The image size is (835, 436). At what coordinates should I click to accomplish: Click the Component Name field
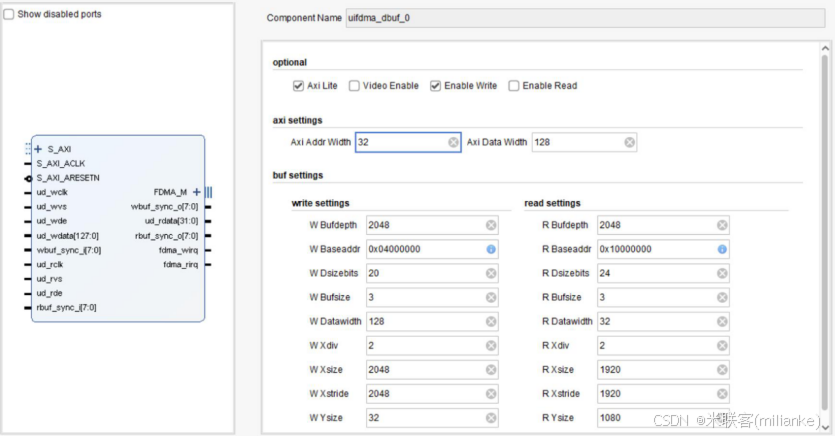pos(585,18)
